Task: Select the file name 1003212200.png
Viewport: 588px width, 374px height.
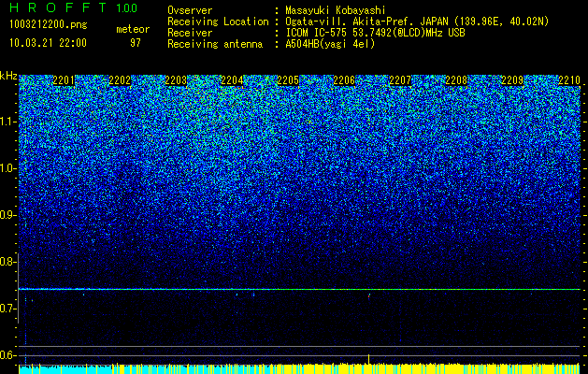Action: [49, 25]
